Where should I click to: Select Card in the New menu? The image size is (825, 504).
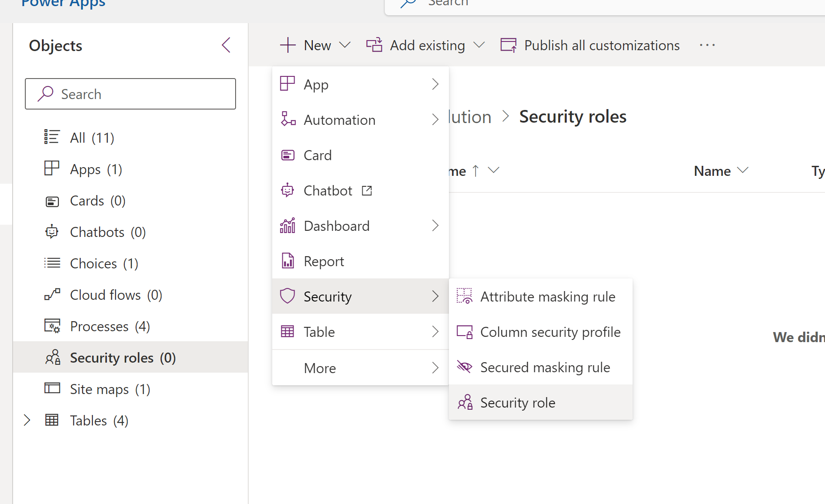(x=360, y=155)
